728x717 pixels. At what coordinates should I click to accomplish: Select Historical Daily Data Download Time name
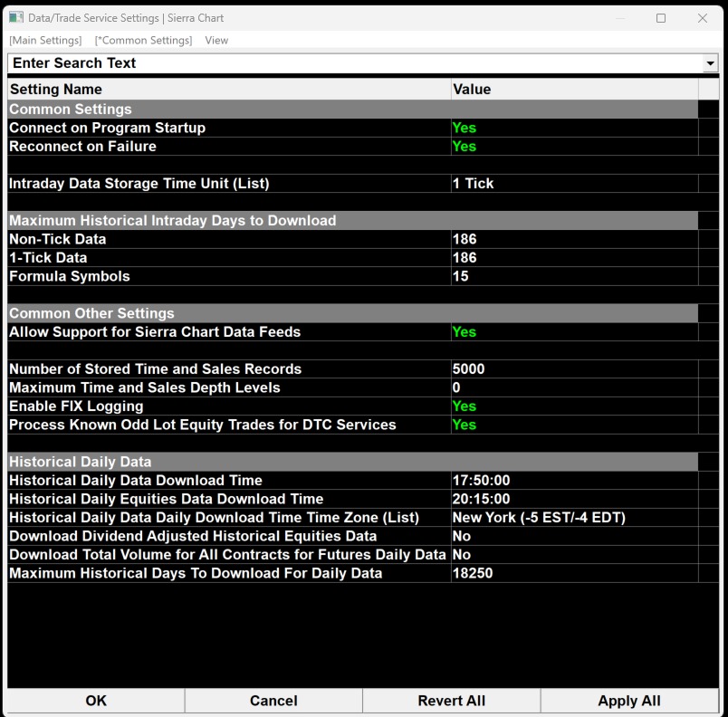point(229,481)
